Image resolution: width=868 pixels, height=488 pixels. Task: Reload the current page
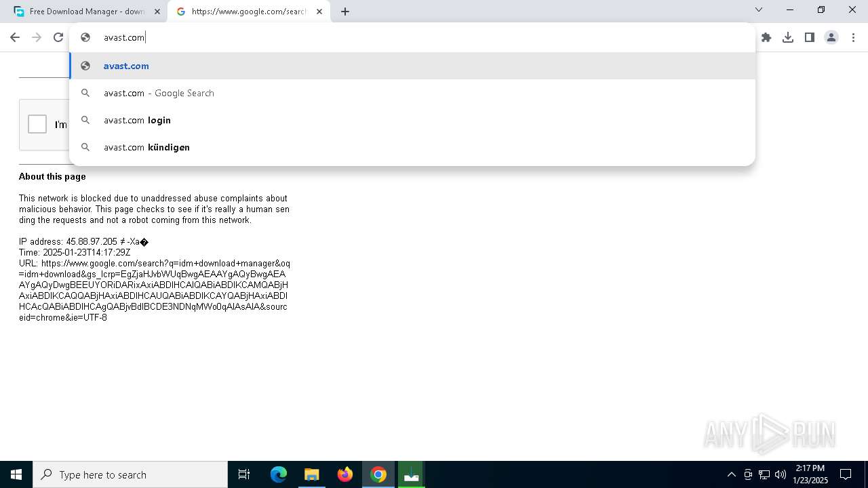pyautogui.click(x=58, y=37)
